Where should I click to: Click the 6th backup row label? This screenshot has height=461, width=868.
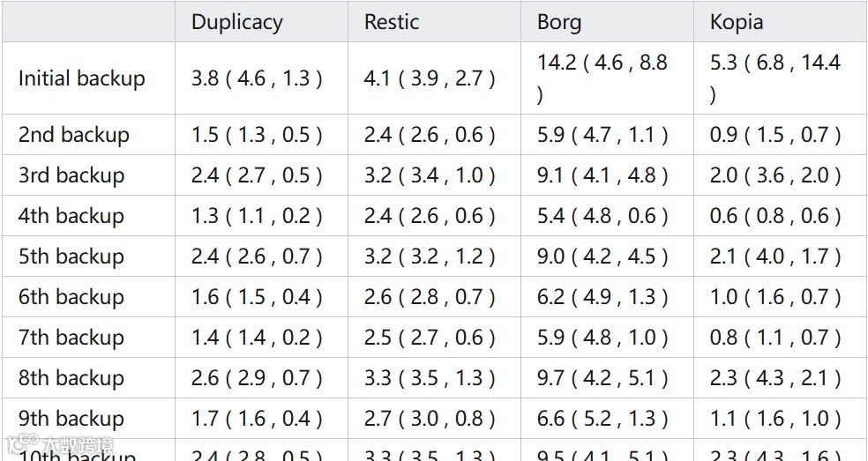pos(71,296)
